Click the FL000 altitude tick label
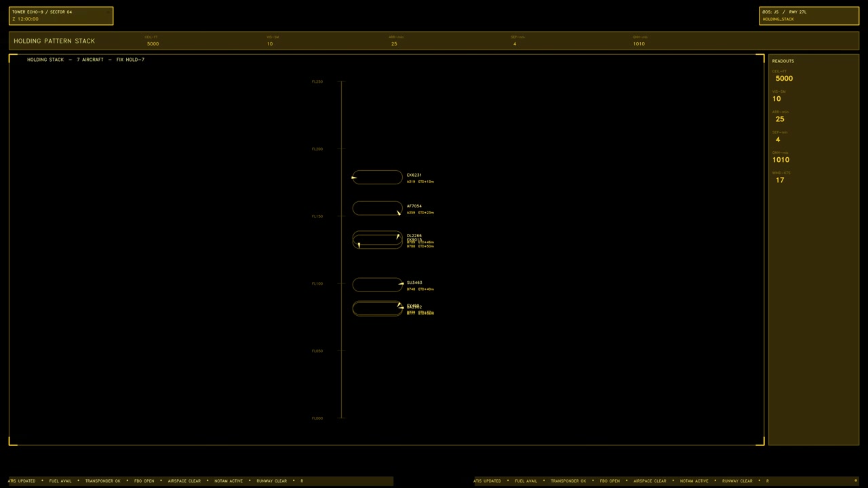868x488 pixels. (317, 418)
